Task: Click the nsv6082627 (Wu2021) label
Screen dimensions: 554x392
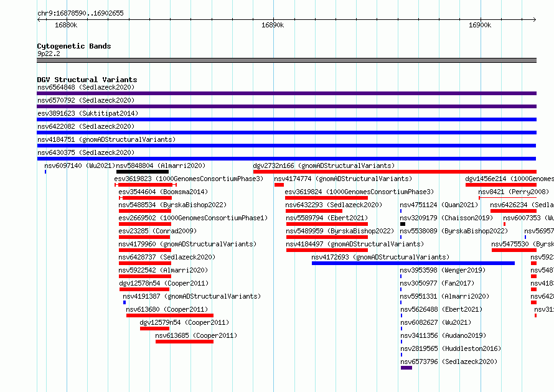Action: pos(435,322)
